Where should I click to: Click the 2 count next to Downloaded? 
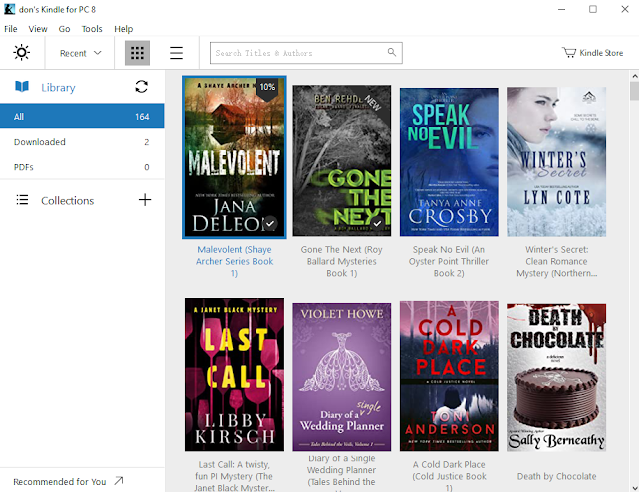[147, 142]
